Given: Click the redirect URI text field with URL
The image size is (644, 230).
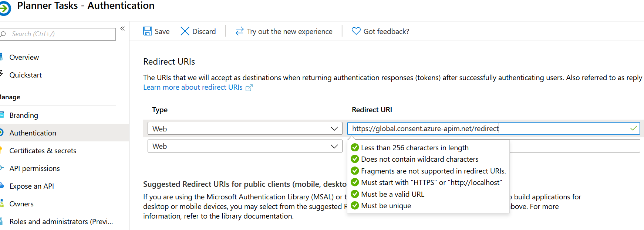Looking at the screenshot, I should 488,128.
